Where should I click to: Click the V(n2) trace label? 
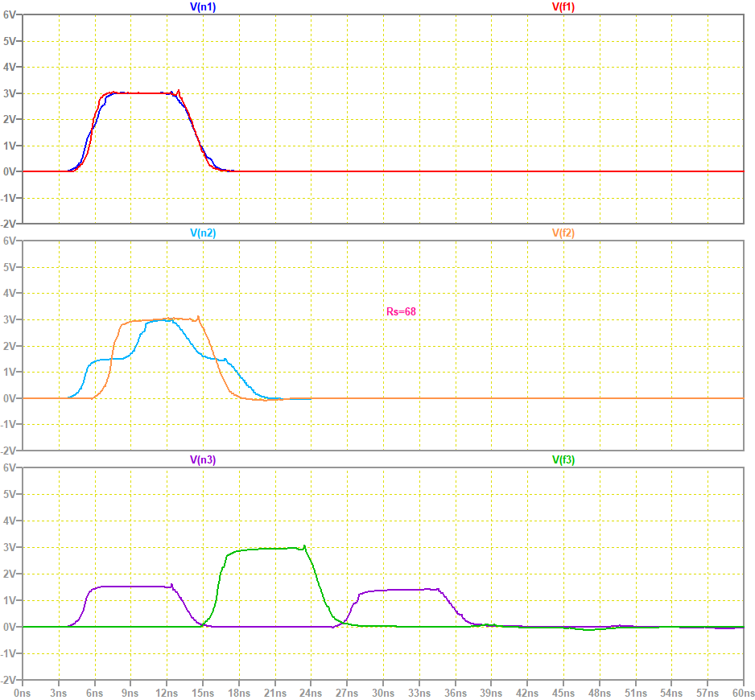click(202, 233)
